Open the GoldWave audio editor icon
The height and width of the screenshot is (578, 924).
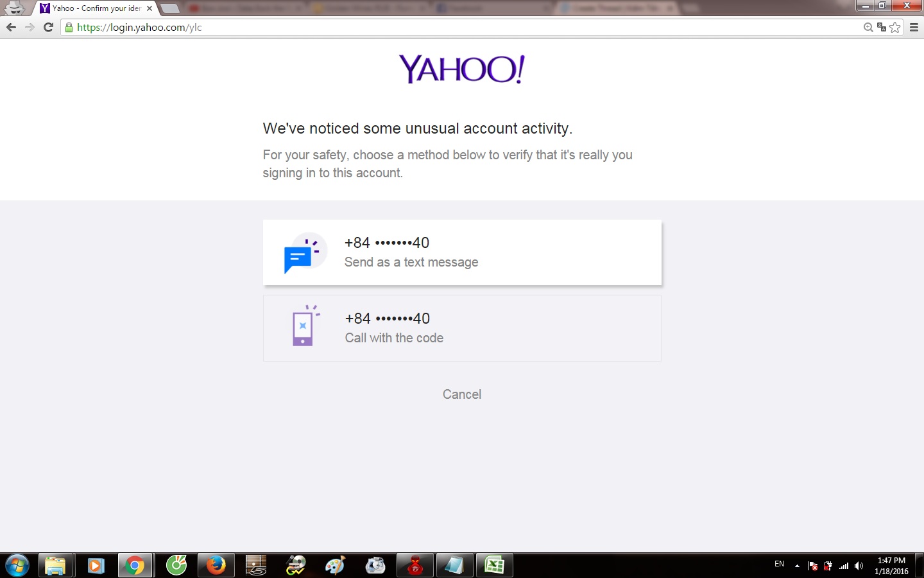tap(295, 566)
